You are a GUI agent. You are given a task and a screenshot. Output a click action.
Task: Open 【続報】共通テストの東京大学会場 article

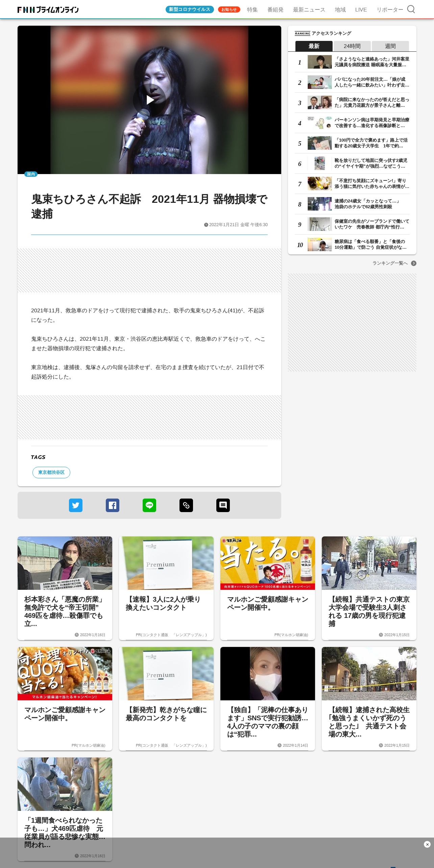click(x=369, y=588)
